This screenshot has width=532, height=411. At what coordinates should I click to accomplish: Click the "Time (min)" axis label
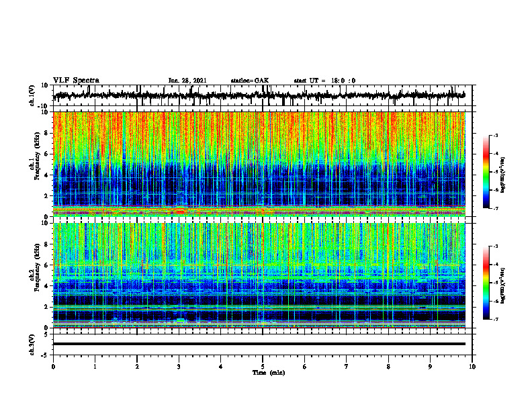pos(269,373)
